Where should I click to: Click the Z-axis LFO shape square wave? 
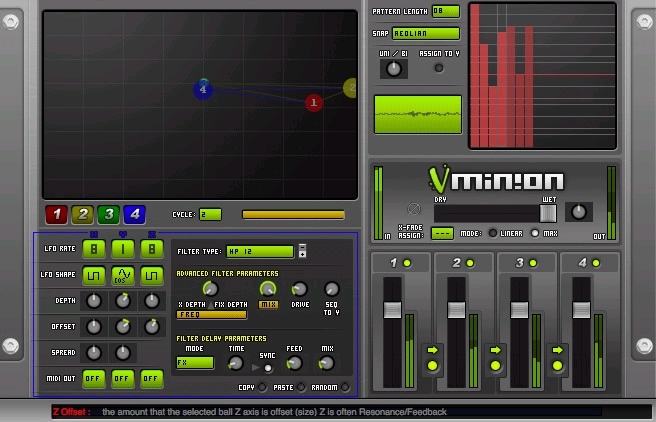coord(151,275)
